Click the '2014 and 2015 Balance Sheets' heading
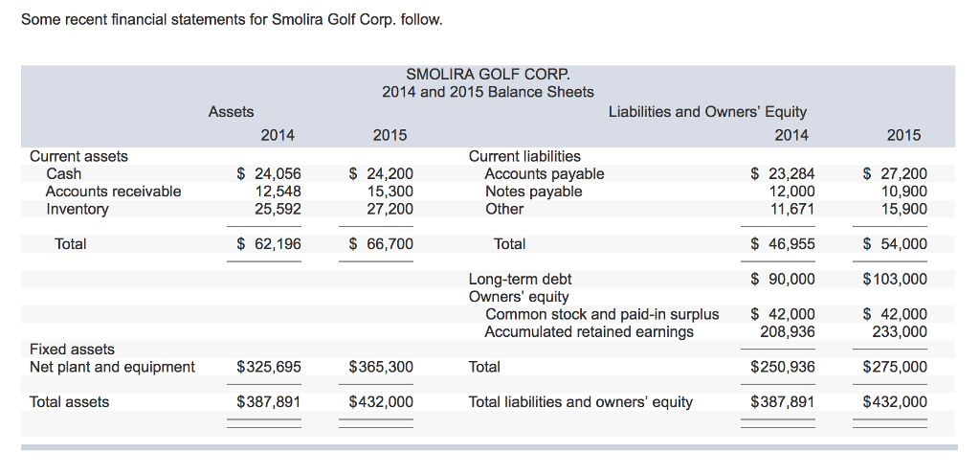Image resolution: width=980 pixels, height=475 pixels. click(488, 93)
